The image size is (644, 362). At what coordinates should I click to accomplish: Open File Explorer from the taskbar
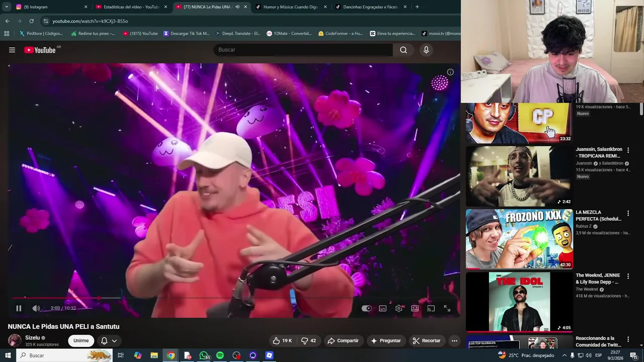pos(154,355)
